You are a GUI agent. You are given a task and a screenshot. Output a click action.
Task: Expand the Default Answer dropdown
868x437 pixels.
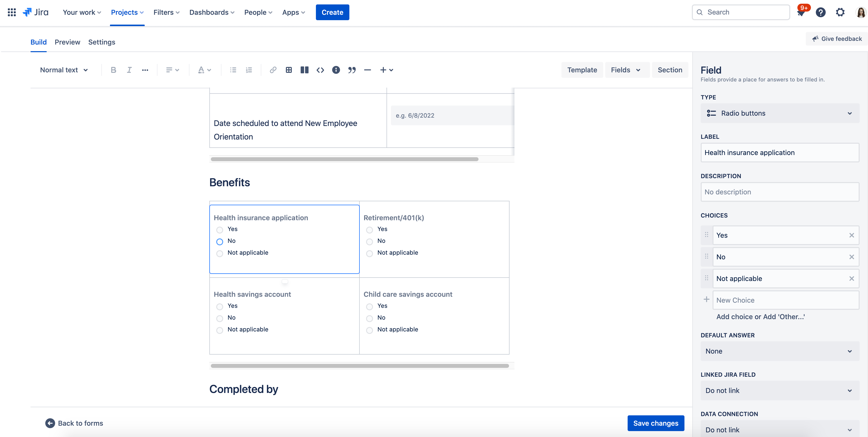pos(780,351)
